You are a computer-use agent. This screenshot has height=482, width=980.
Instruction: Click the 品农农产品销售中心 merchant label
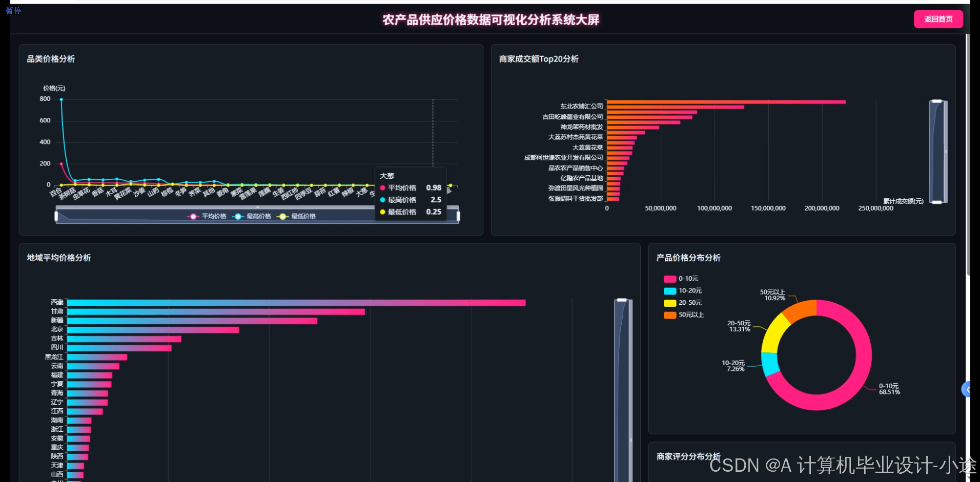point(576,168)
